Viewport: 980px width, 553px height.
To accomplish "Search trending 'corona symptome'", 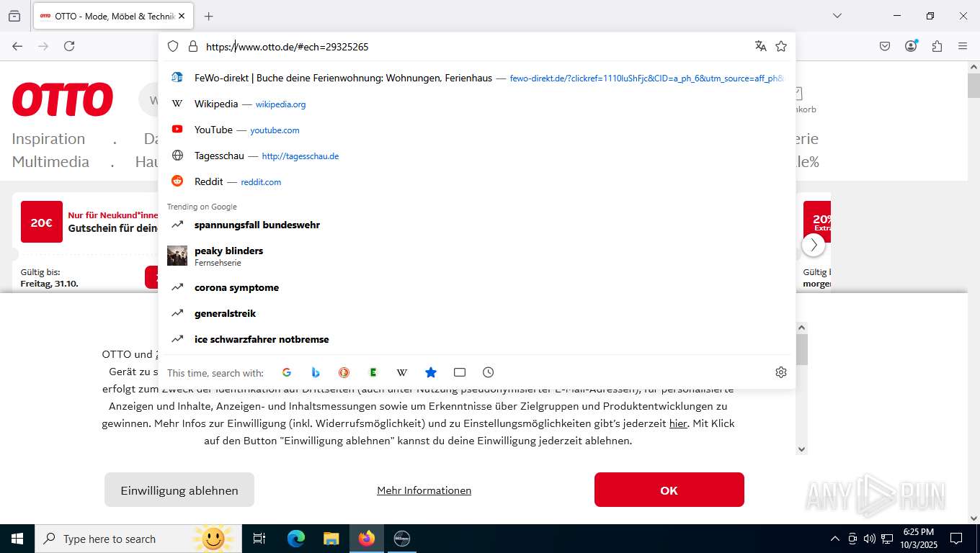I will coord(477,287).
